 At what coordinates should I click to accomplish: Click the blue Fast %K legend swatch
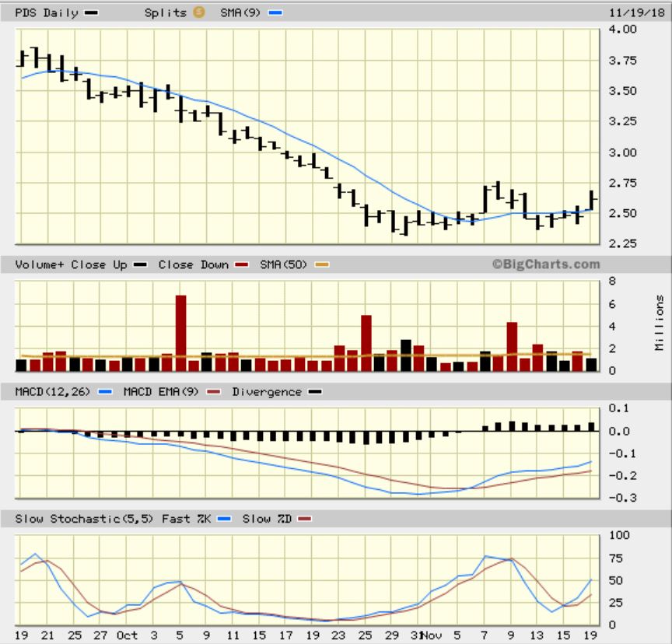224,519
